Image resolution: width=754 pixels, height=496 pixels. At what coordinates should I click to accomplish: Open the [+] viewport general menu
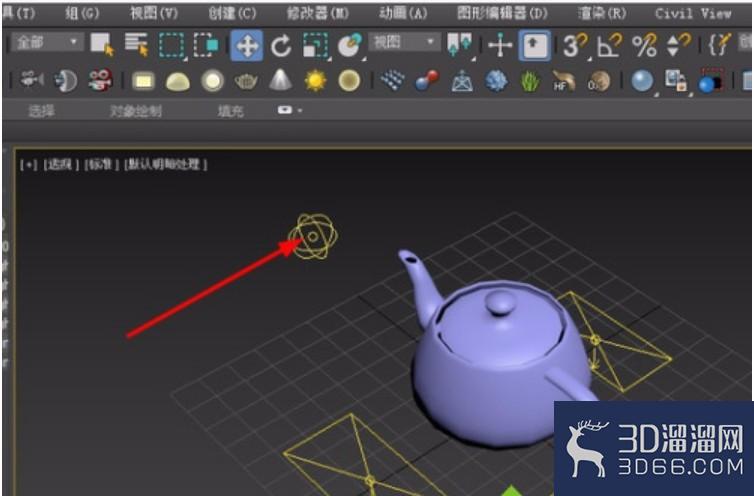[x=29, y=165]
